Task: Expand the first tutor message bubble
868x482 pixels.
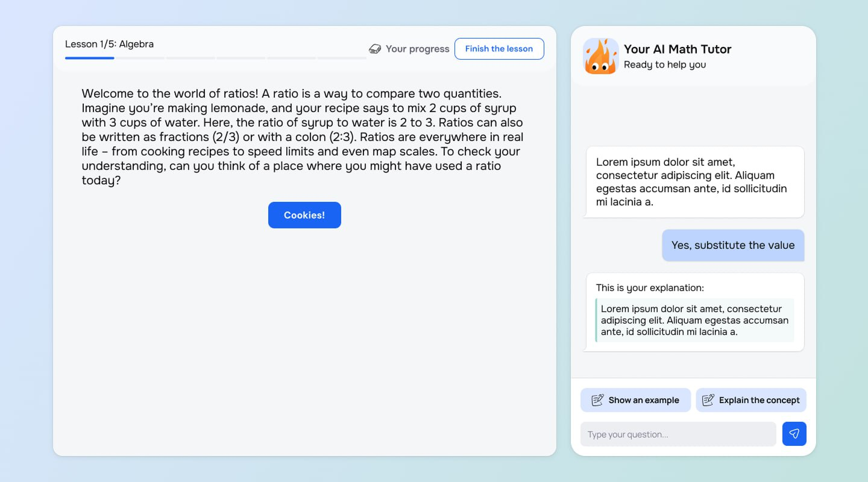Action: (x=693, y=181)
